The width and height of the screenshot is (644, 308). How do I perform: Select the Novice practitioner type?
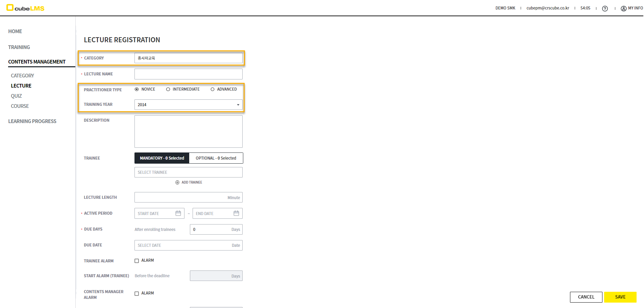137,89
